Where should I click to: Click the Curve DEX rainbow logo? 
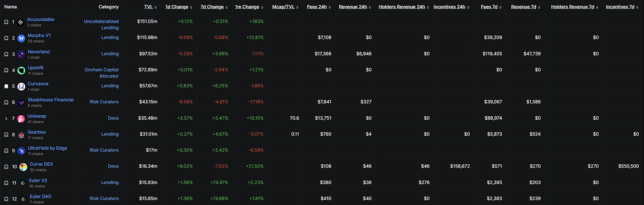23,167
